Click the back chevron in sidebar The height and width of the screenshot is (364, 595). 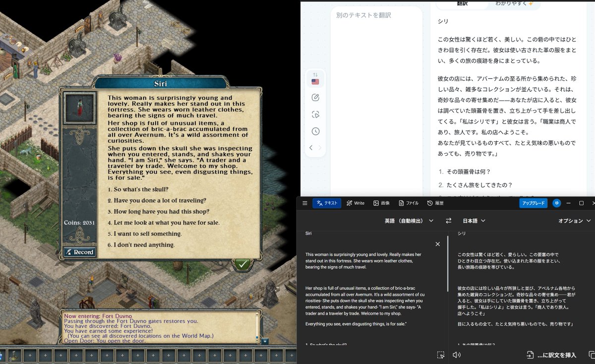click(311, 148)
